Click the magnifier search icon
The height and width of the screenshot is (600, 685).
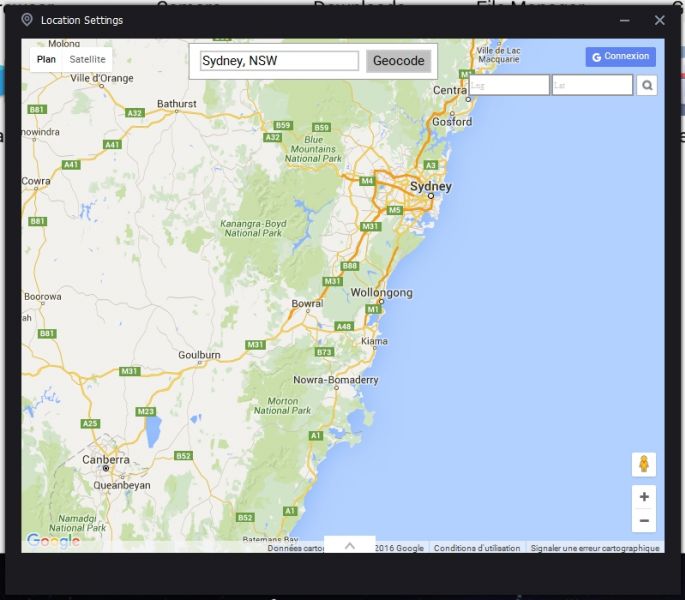(647, 85)
